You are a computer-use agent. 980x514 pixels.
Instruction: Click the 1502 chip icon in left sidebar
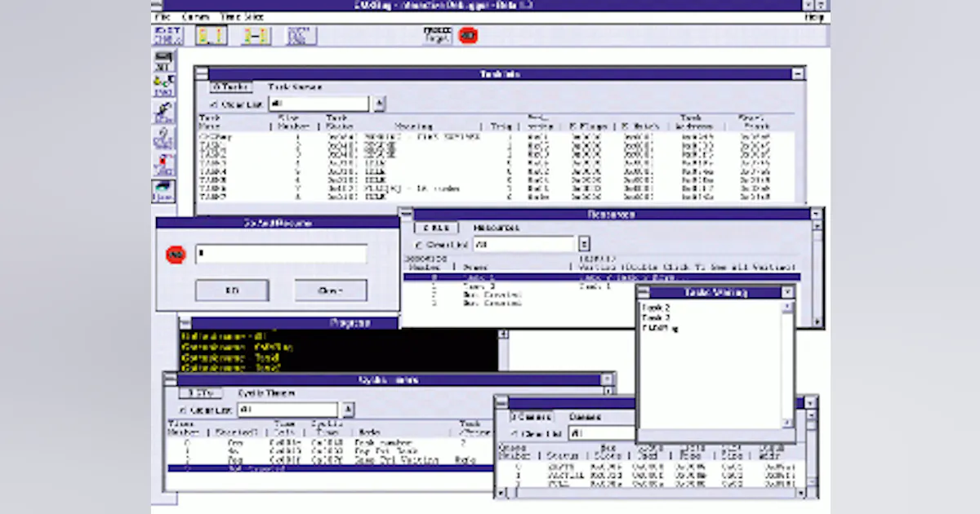163,82
